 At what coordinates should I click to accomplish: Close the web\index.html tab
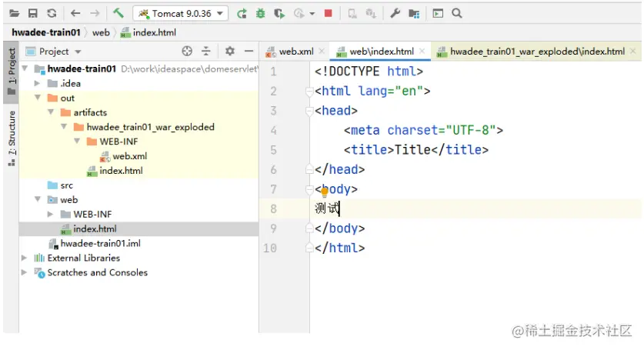point(422,51)
